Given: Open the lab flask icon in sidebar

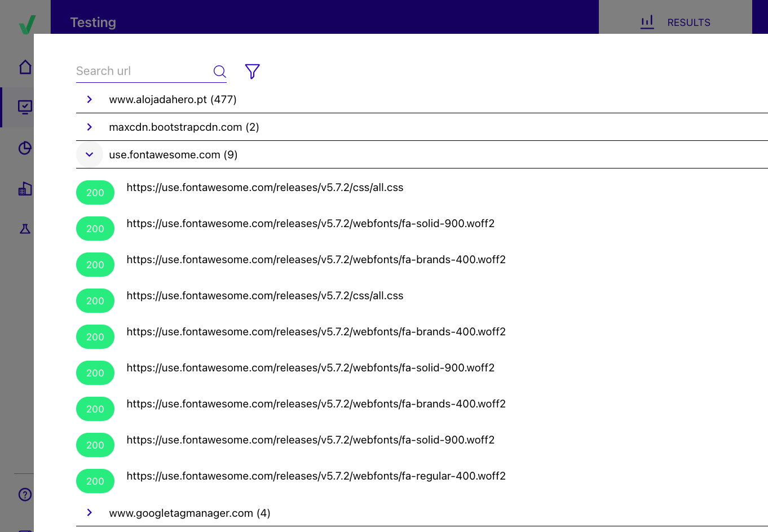Looking at the screenshot, I should click(25, 229).
